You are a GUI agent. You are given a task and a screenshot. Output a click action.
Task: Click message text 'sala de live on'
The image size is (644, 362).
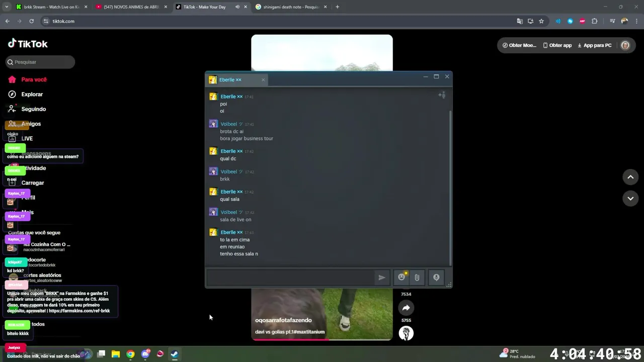tap(235, 220)
